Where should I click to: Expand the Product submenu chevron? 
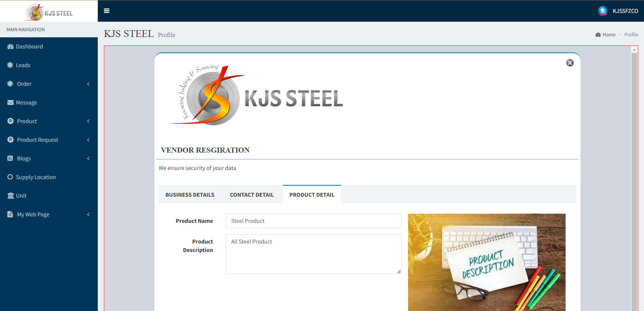(x=88, y=121)
